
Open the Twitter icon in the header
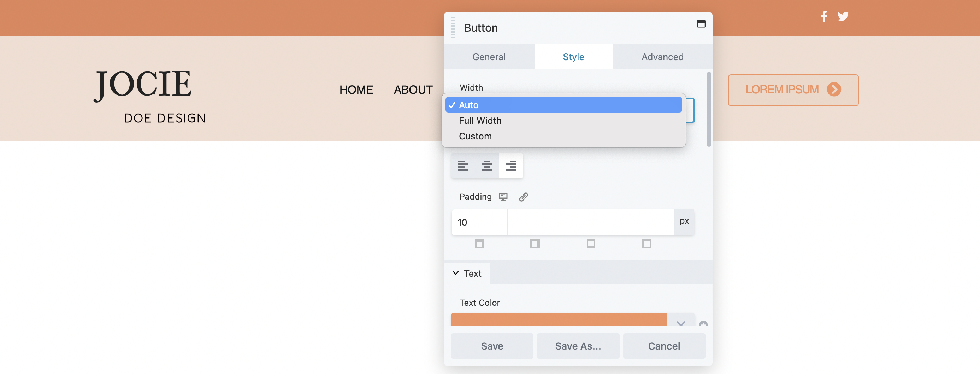[843, 16]
